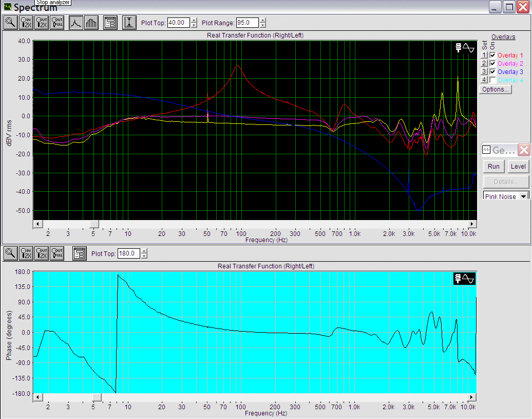Select the zoom magnifier tool in spectrum toolbar

click(10, 23)
